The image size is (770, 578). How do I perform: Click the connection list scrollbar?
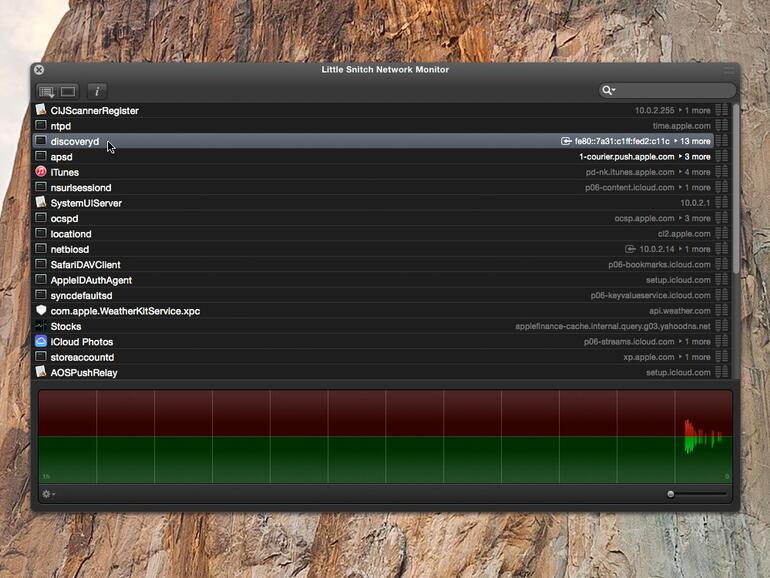(x=736, y=190)
